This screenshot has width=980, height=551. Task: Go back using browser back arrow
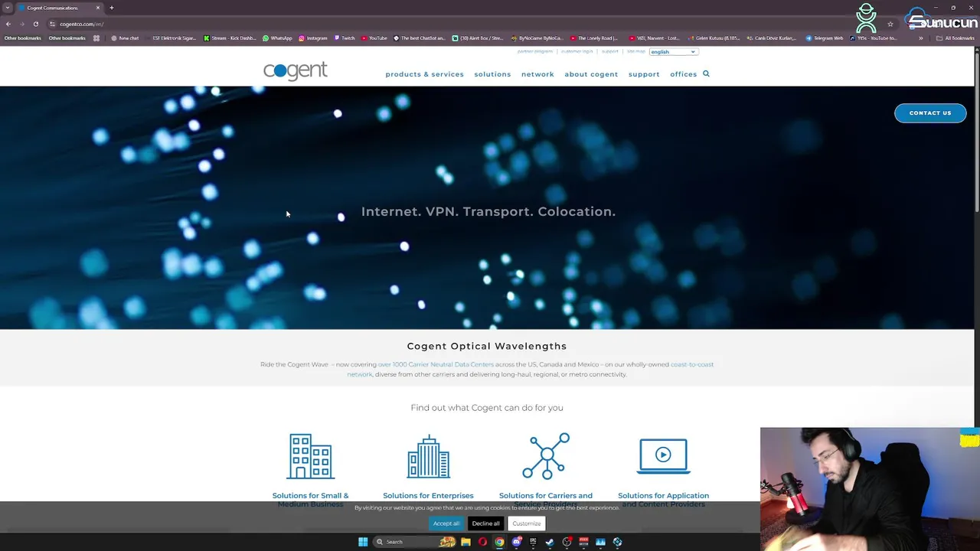[8, 24]
